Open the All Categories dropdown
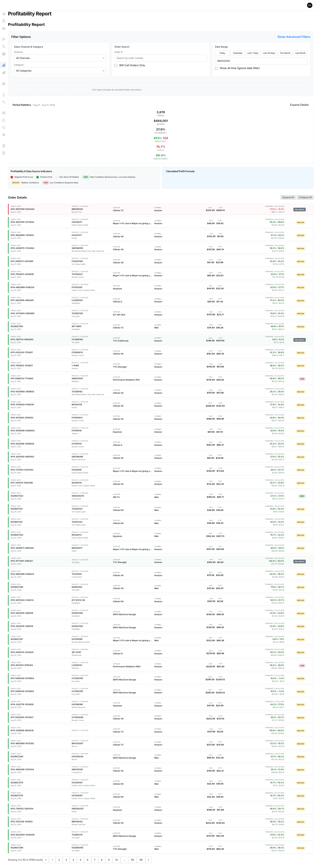 pyautogui.click(x=60, y=71)
